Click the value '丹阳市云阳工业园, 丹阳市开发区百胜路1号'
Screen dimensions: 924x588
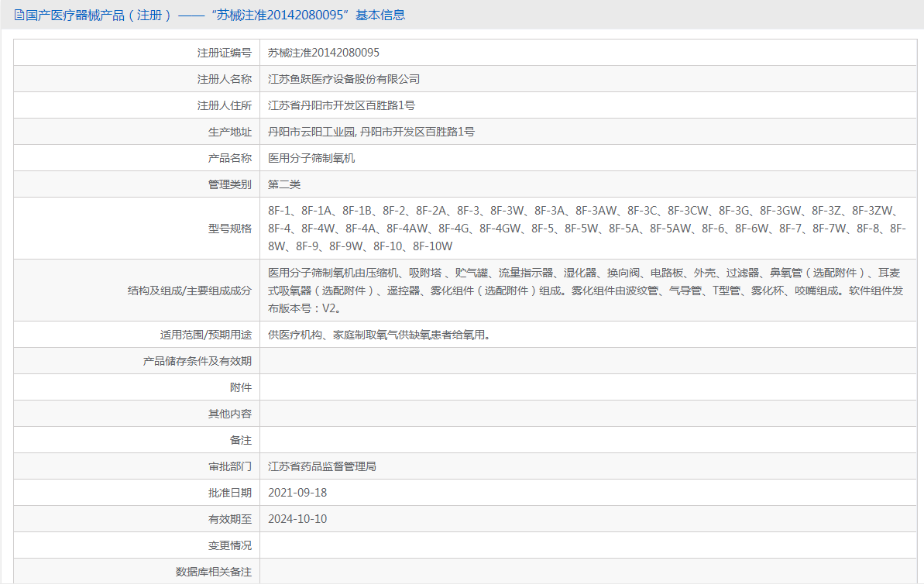[x=371, y=132]
